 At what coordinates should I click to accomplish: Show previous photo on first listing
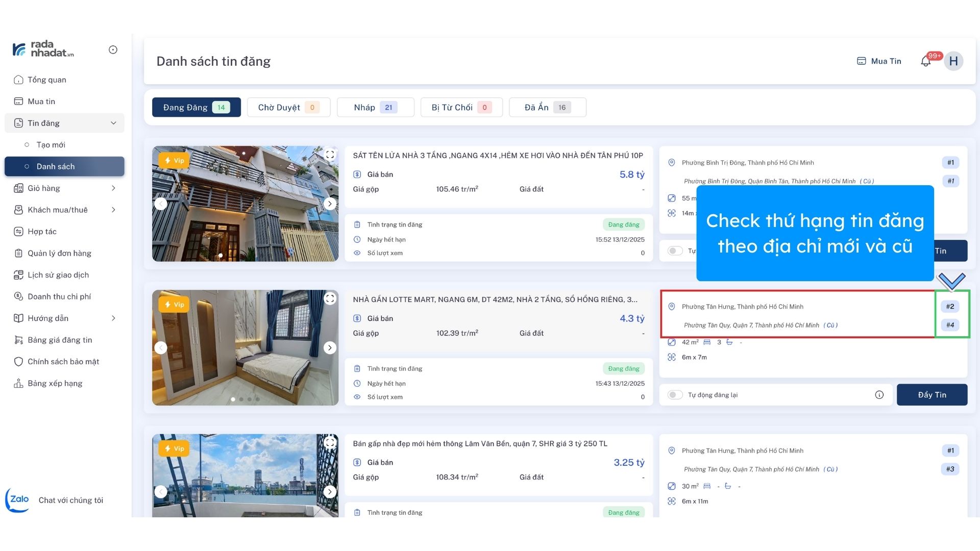tap(161, 204)
